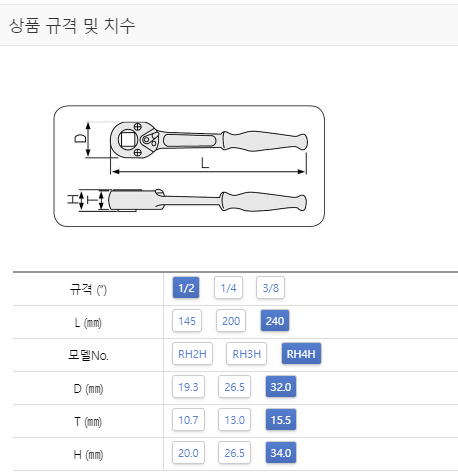Screen dimensions: 458x472
Task: Pick D value 26.5
Action: tap(234, 387)
